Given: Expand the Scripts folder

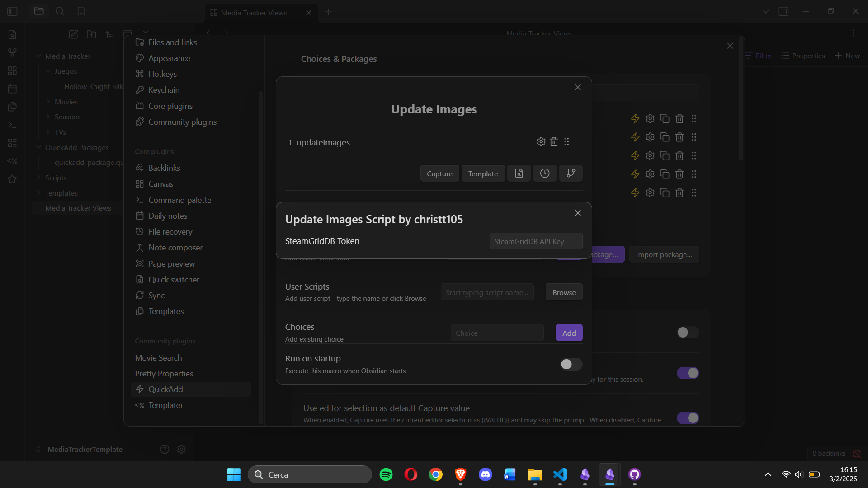Looking at the screenshot, I should click(39, 178).
